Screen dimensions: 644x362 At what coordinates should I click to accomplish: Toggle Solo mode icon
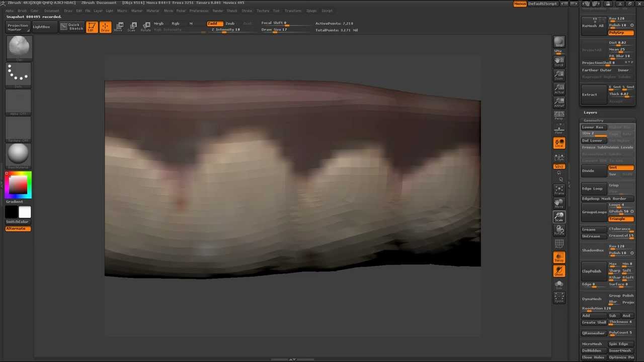click(559, 285)
